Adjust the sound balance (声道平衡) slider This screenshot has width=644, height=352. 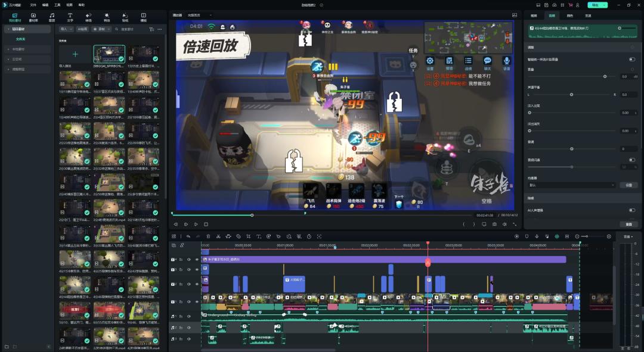pos(571,95)
